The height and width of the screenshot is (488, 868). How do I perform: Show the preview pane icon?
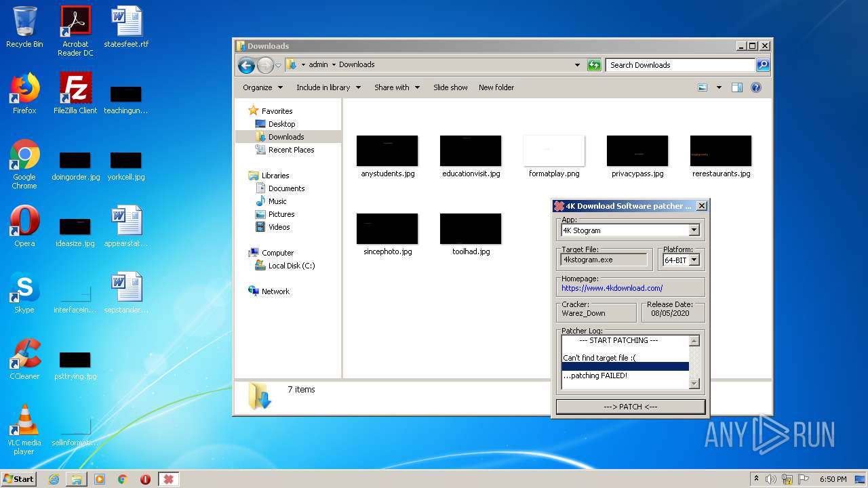pos(737,87)
